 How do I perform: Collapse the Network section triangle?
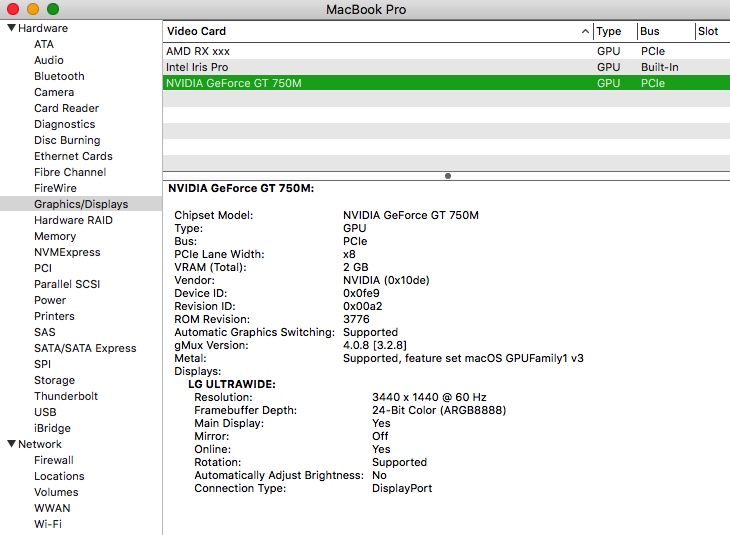tap(12, 444)
